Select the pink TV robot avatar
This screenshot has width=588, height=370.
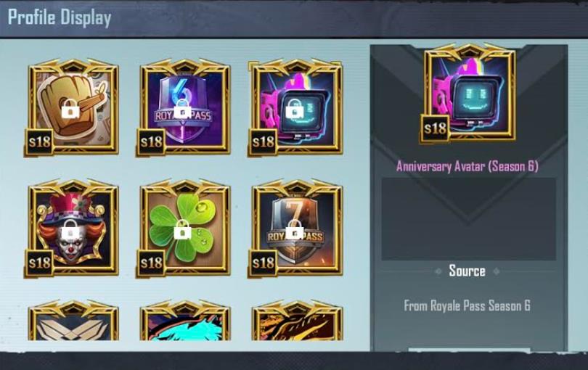point(295,107)
